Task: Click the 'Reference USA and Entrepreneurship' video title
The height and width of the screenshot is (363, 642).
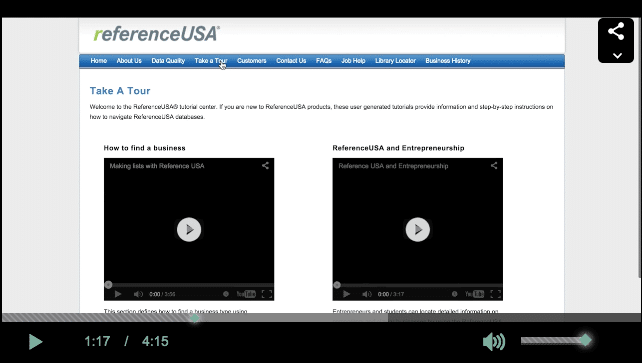Action: point(393,166)
